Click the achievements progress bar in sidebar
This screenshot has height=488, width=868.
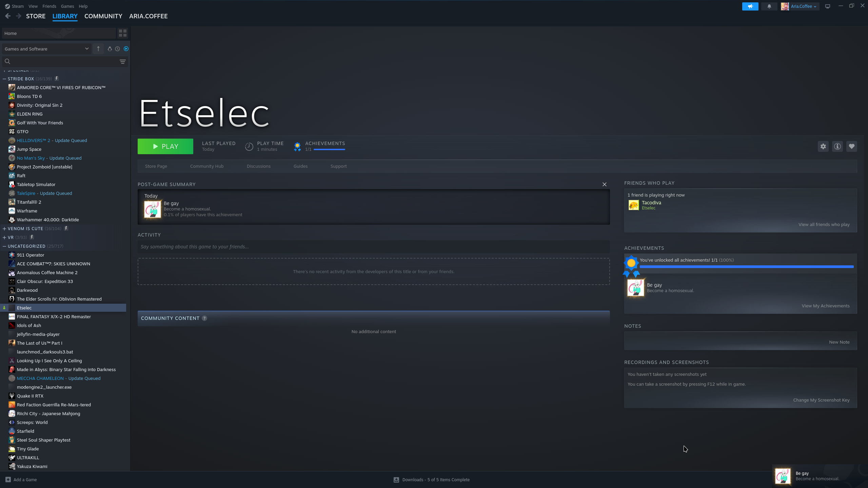click(747, 267)
